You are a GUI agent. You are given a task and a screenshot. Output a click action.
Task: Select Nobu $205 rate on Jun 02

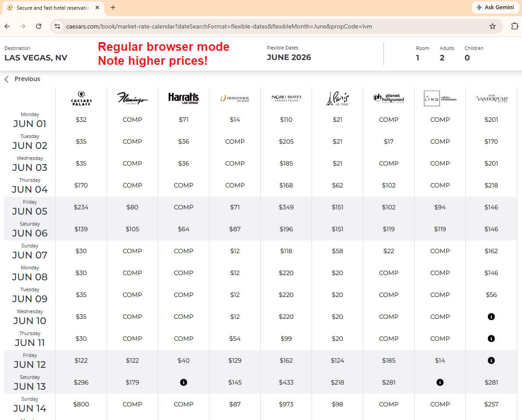click(286, 141)
